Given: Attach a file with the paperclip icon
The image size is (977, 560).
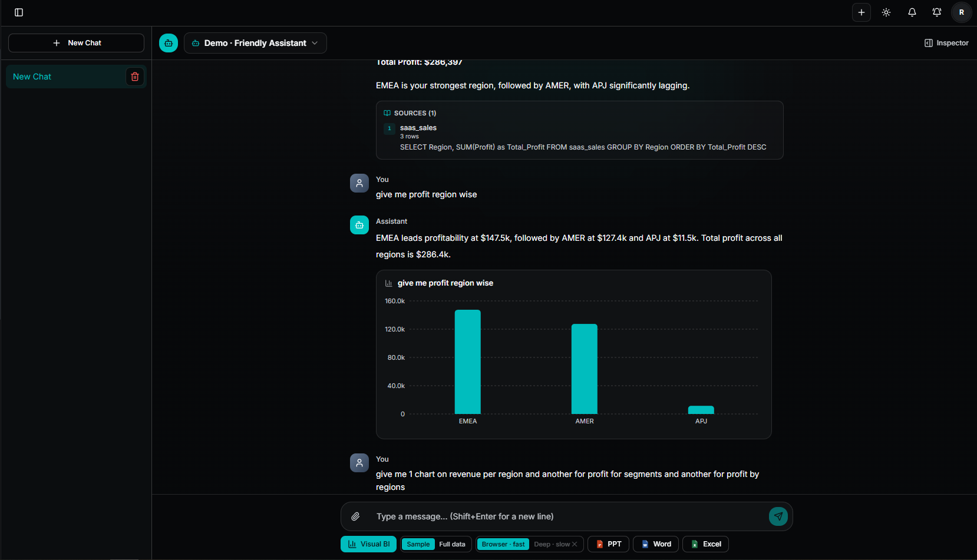Looking at the screenshot, I should [x=355, y=516].
